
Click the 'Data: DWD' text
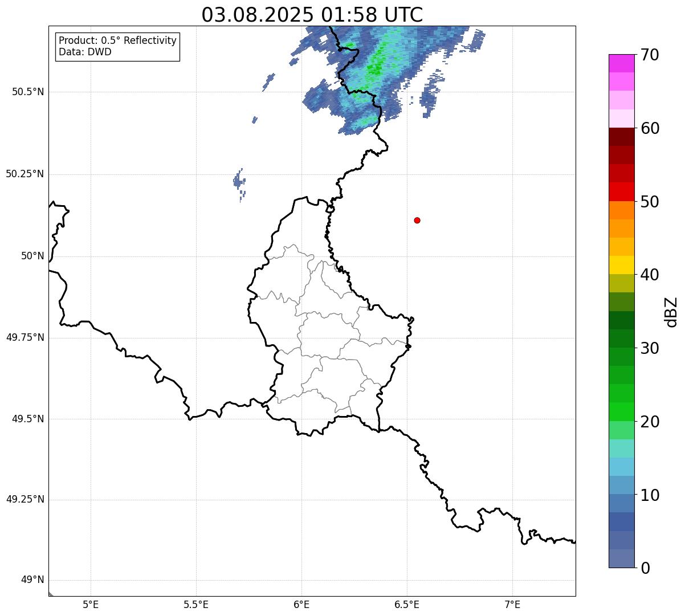[85, 52]
